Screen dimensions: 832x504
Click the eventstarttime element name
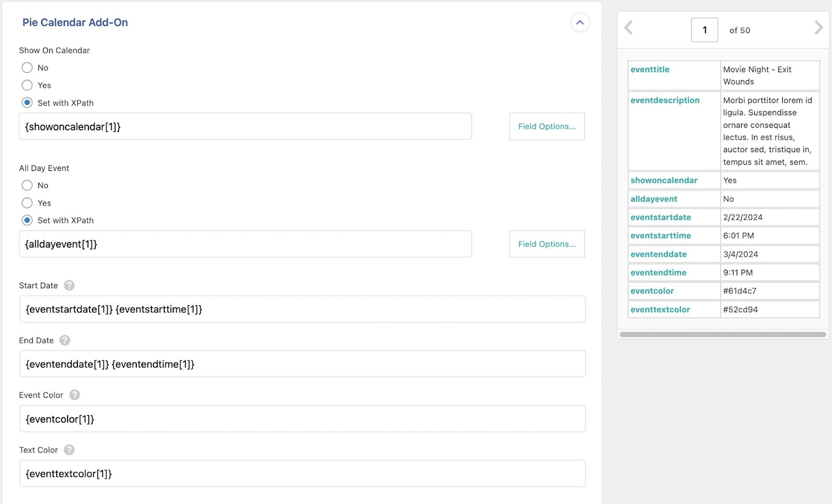(661, 235)
